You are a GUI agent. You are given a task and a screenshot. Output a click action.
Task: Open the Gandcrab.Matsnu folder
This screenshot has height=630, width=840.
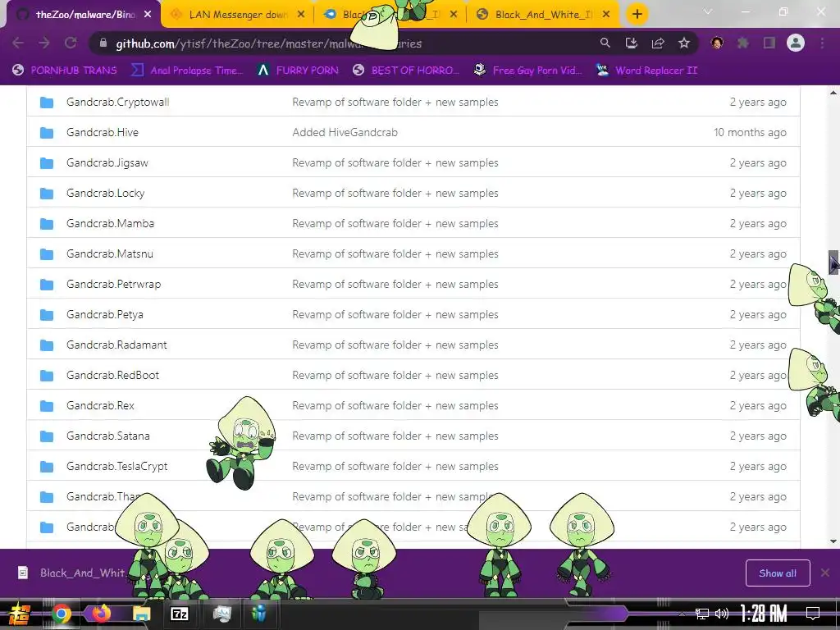coord(110,254)
